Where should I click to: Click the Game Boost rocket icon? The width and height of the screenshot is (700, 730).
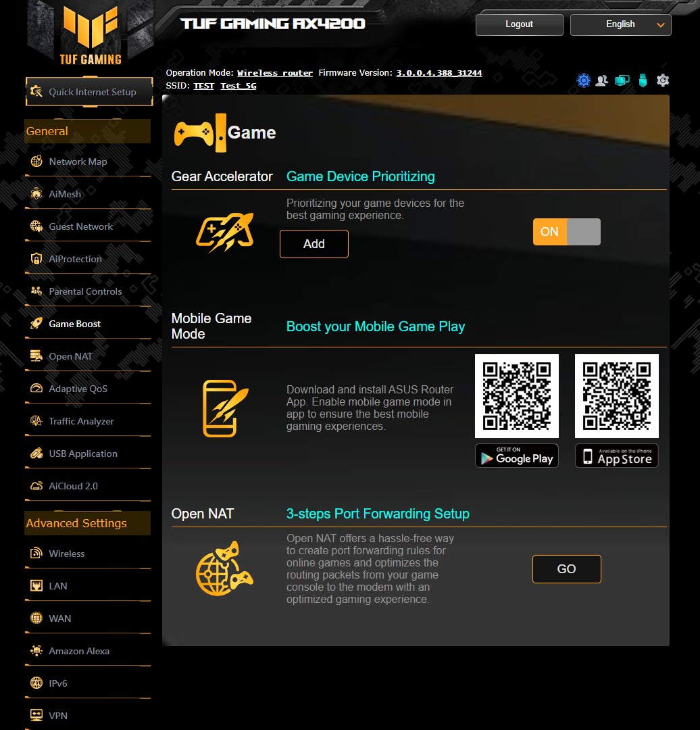click(x=36, y=324)
